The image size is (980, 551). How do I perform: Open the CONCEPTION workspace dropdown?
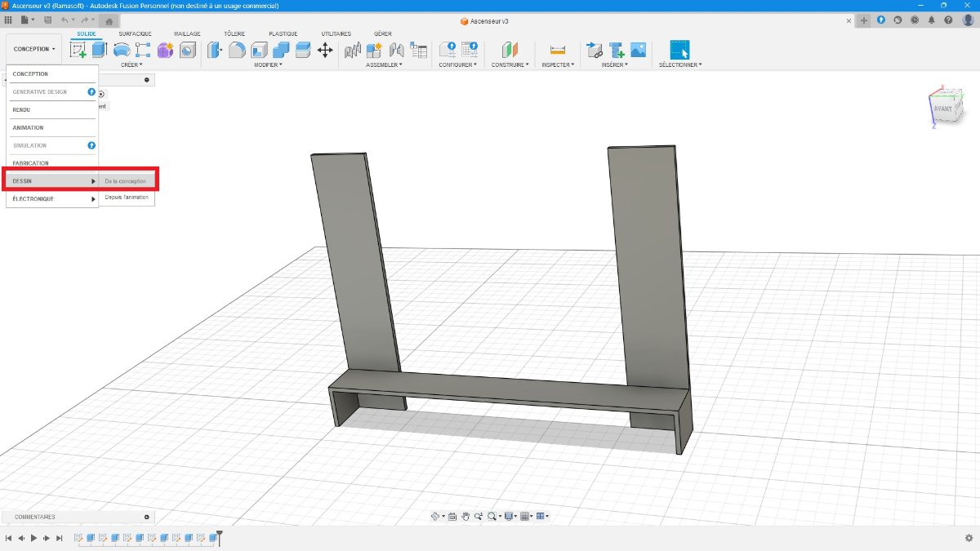pos(34,49)
